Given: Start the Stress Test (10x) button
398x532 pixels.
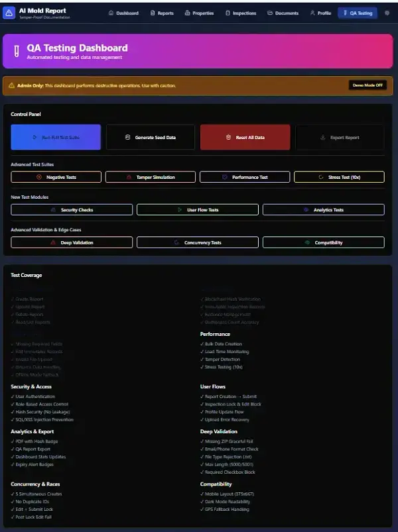Looking at the screenshot, I should (339, 177).
